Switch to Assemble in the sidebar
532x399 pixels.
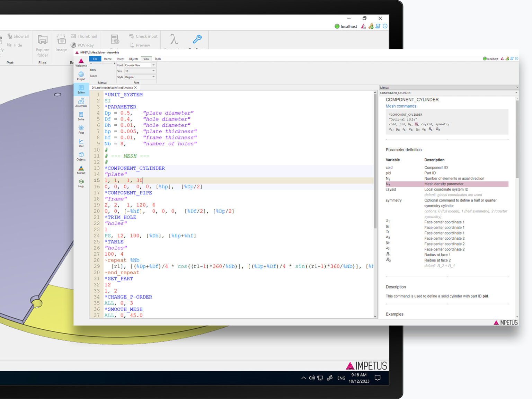tap(81, 102)
